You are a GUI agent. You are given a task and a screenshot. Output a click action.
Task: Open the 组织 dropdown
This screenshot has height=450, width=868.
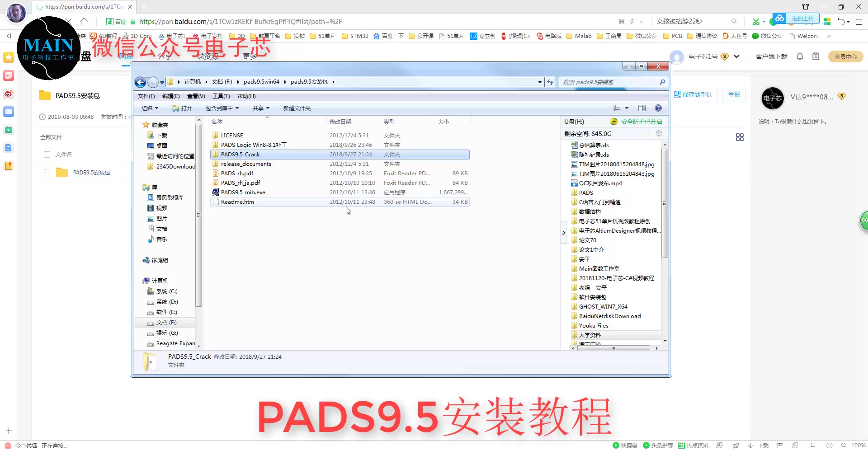tap(150, 108)
